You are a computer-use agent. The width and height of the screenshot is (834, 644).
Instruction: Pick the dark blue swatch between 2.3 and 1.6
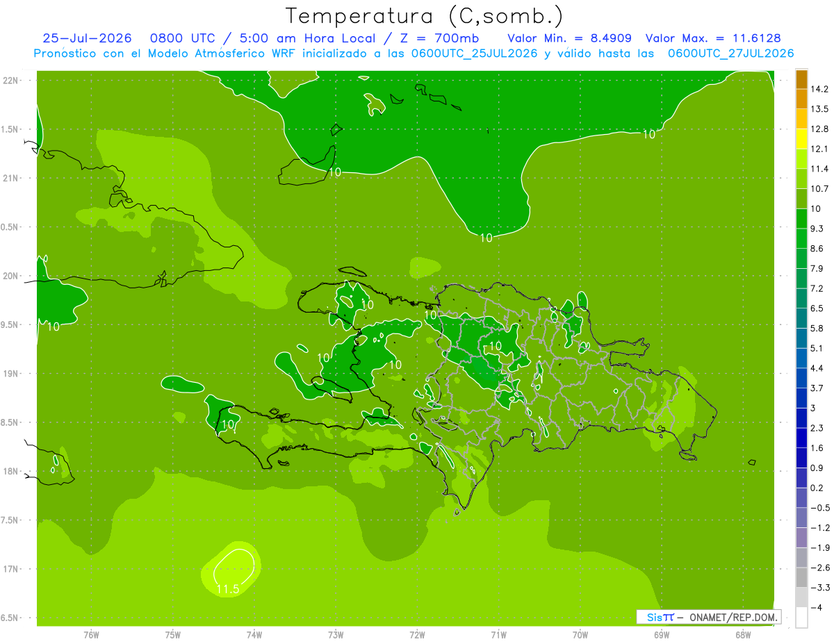801,438
